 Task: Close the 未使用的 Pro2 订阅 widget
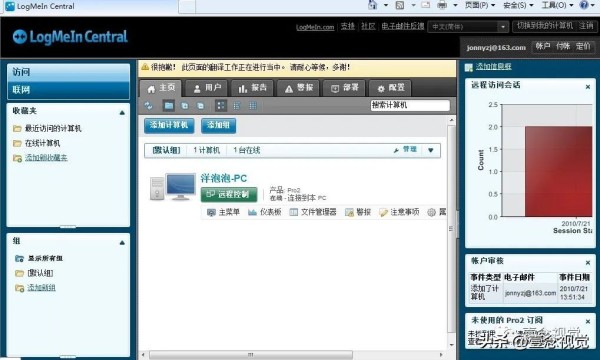(x=588, y=322)
